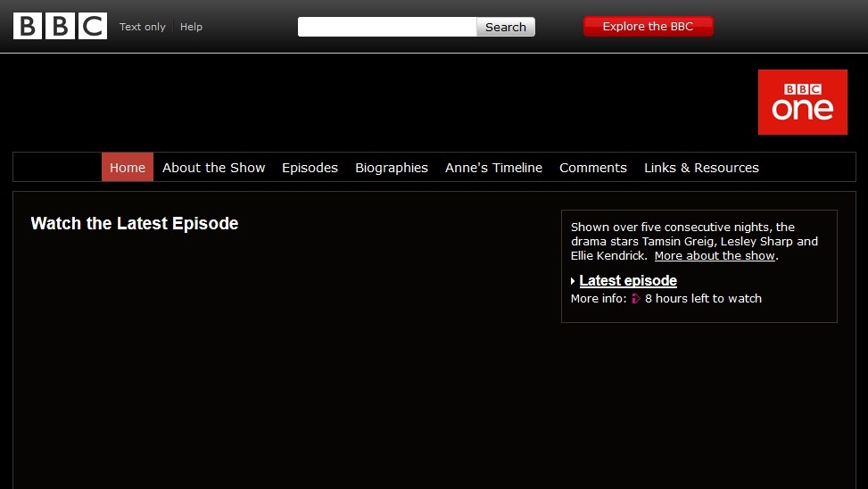Image resolution: width=868 pixels, height=489 pixels.
Task: Open the About the Show tab
Action: point(214,167)
